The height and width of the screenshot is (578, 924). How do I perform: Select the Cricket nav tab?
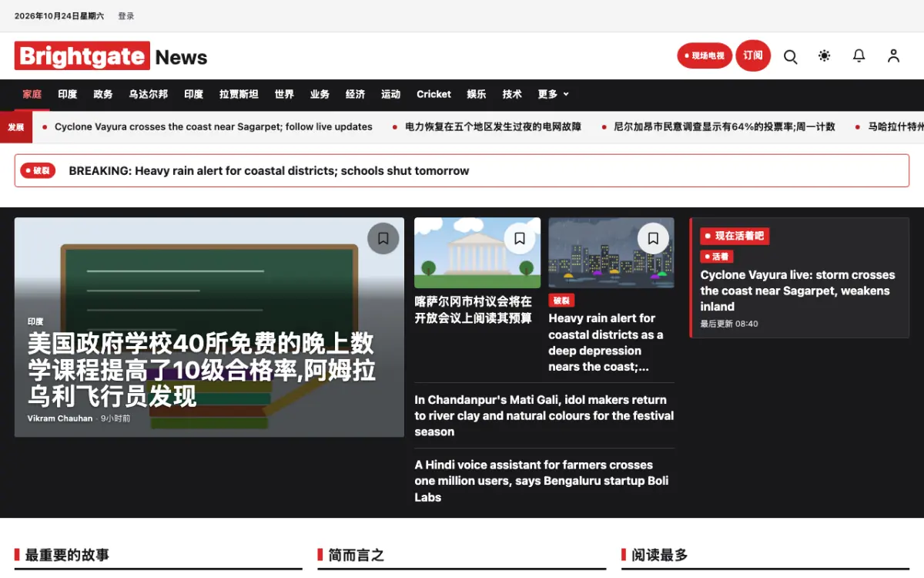coord(434,94)
